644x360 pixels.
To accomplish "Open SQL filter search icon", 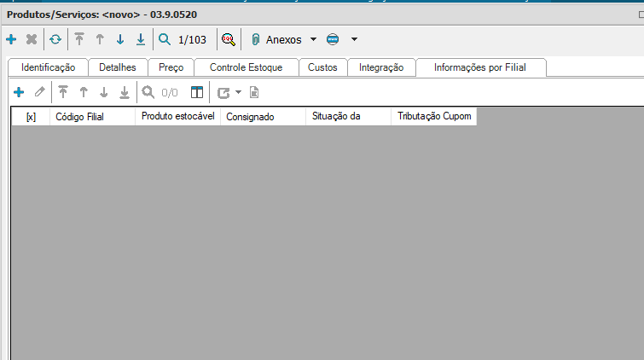I will [229, 39].
